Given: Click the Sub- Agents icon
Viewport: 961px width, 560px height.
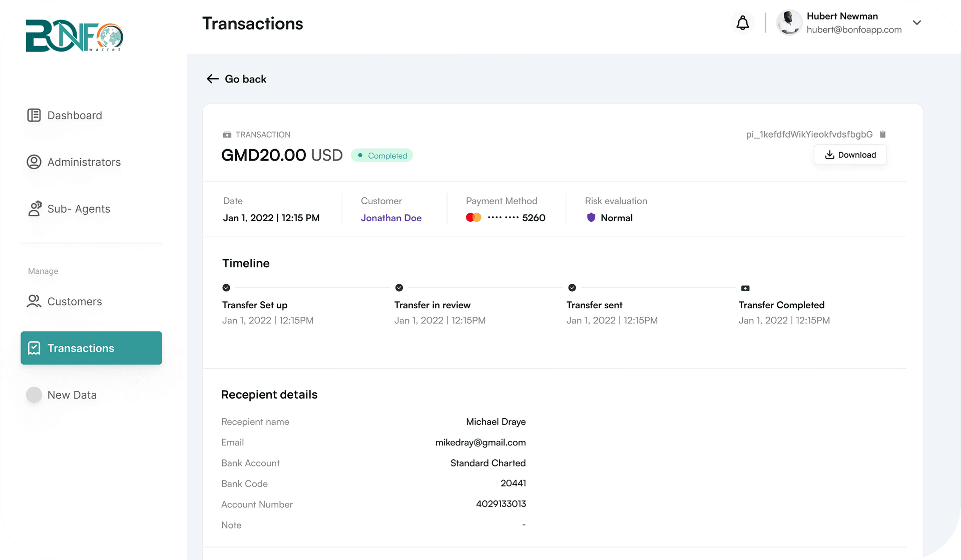Looking at the screenshot, I should click(x=35, y=209).
